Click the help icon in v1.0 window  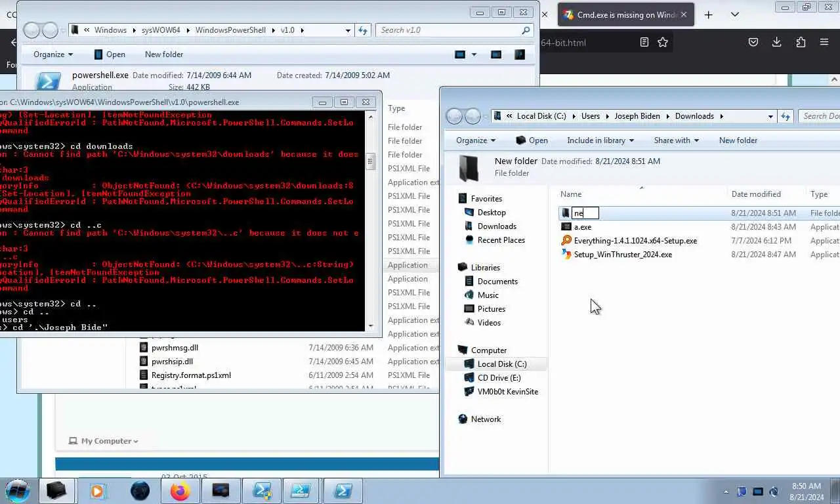click(520, 54)
